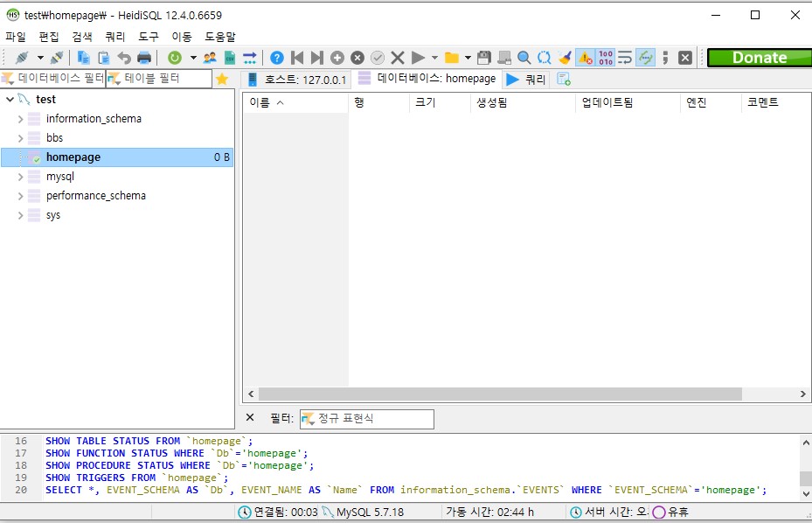Image resolution: width=812 pixels, height=523 pixels.
Task: Click the connect to server plug icon
Action: point(22,58)
